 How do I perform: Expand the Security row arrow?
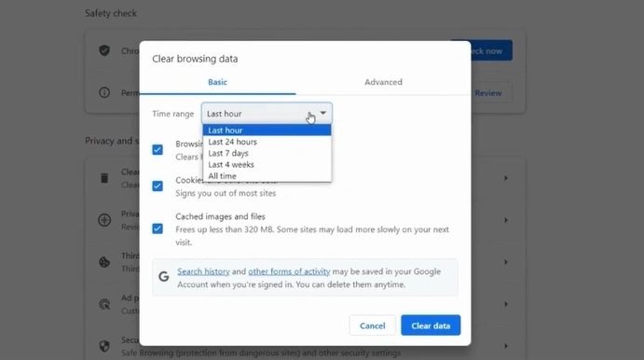pyautogui.click(x=506, y=346)
